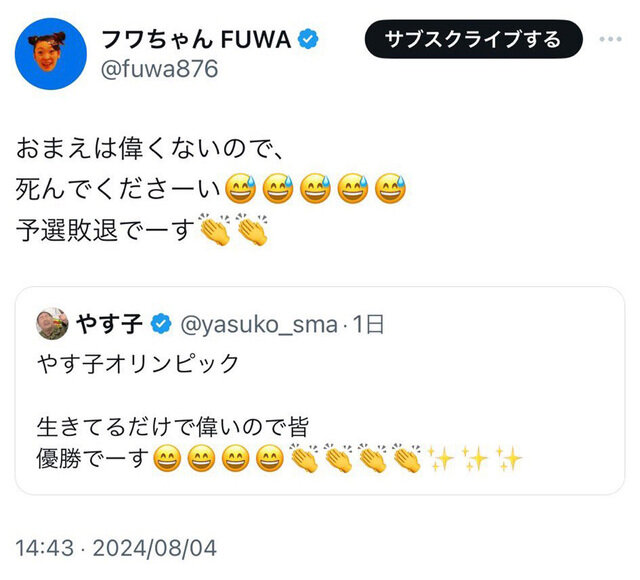Image resolution: width=640 pixels, height=580 pixels.
Task: Click the verified badge beside やす子
Action: [161, 324]
